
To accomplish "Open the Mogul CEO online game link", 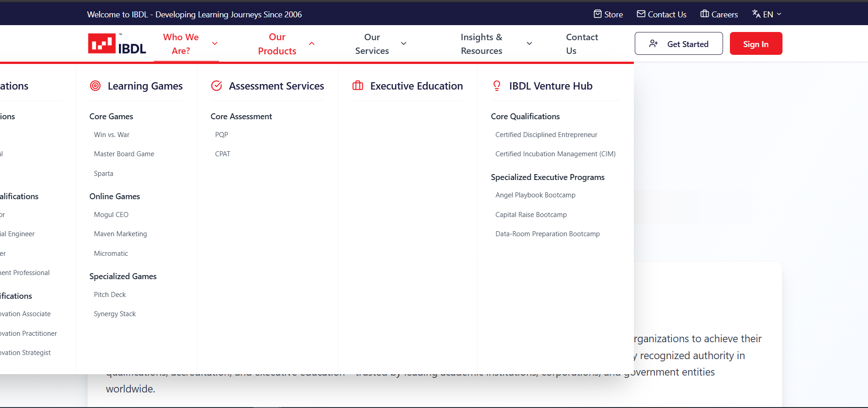I will pos(111,215).
